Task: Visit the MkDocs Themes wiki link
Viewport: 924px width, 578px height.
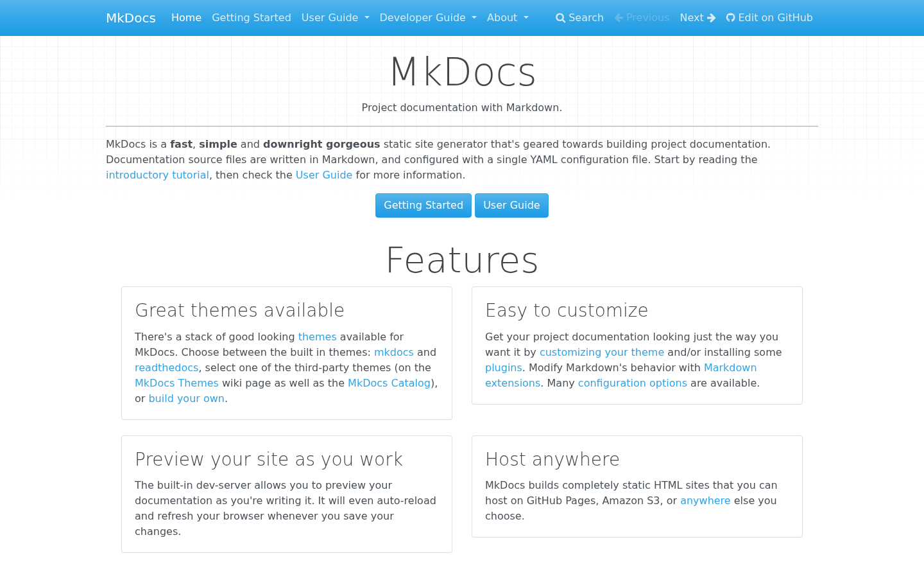Action: tap(176, 383)
